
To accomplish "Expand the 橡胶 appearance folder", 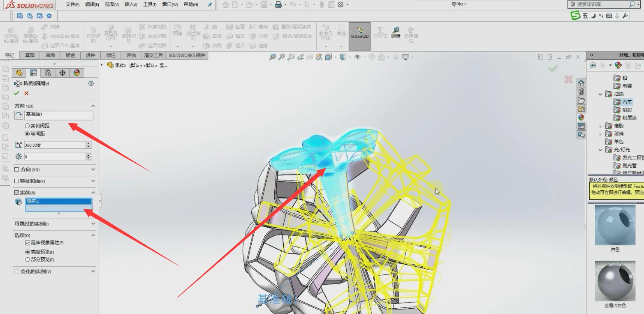I will pos(600,126).
